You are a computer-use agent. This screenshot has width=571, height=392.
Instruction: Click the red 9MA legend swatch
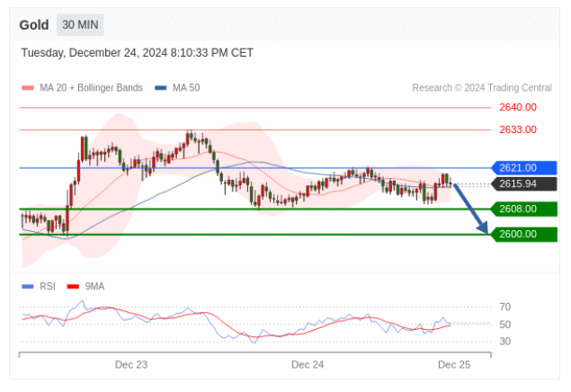coord(73,287)
